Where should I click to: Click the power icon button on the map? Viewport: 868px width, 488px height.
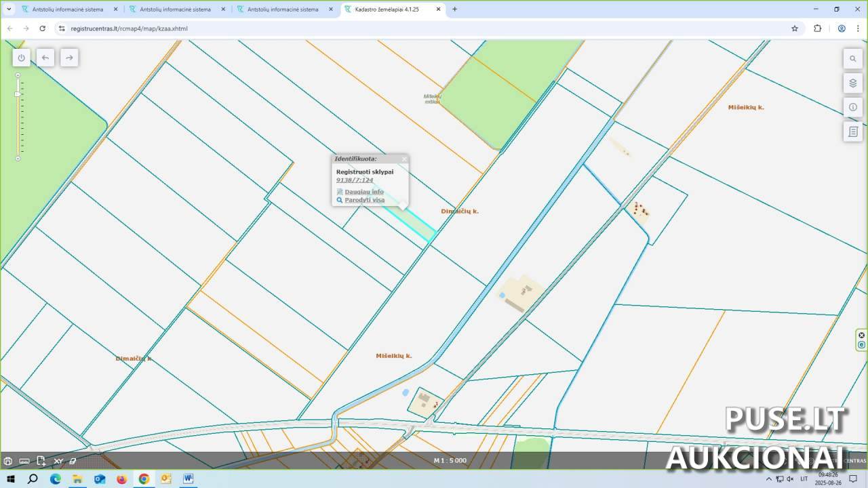pos(21,58)
